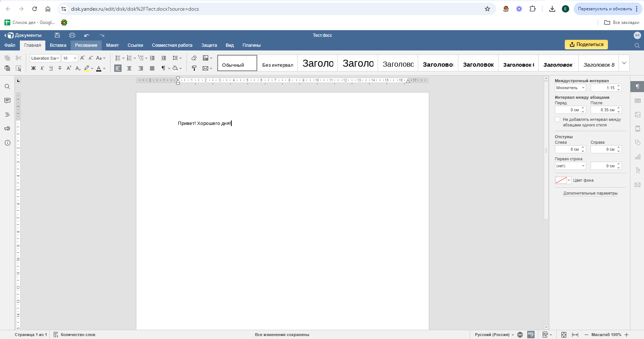Expand the numbered list options
Image resolution: width=644 pixels, height=339 pixels.
pyautogui.click(x=135, y=58)
